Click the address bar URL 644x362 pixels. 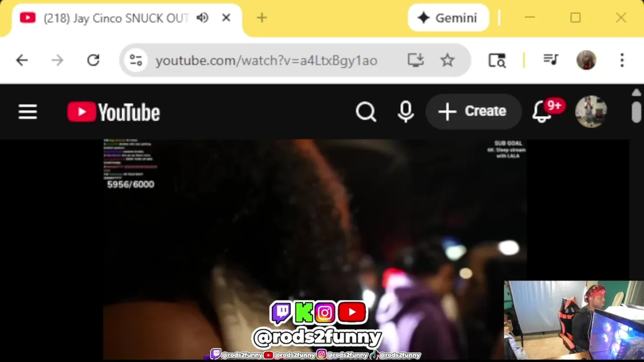266,60
